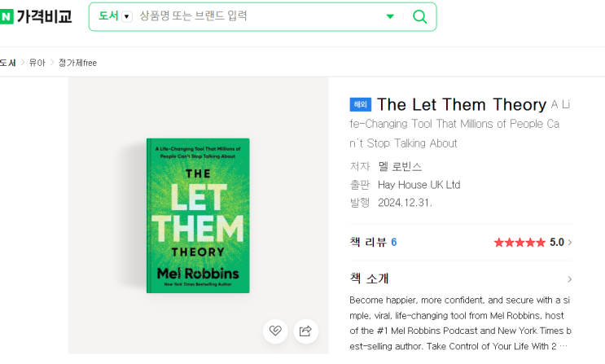The height and width of the screenshot is (364, 605).
Task: Click the red star rating icons
Action: [x=520, y=243]
